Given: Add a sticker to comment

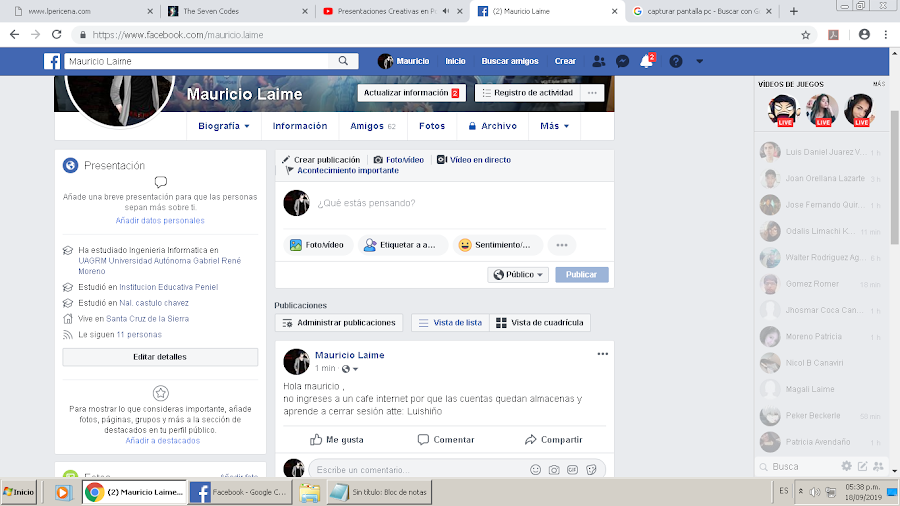Looking at the screenshot, I should tap(591, 470).
